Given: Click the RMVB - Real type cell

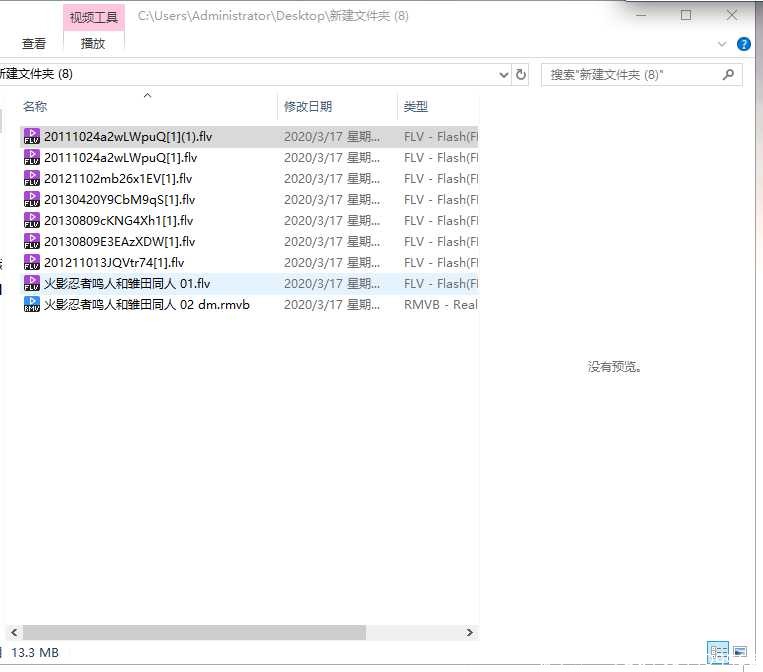Looking at the screenshot, I should coord(441,305).
